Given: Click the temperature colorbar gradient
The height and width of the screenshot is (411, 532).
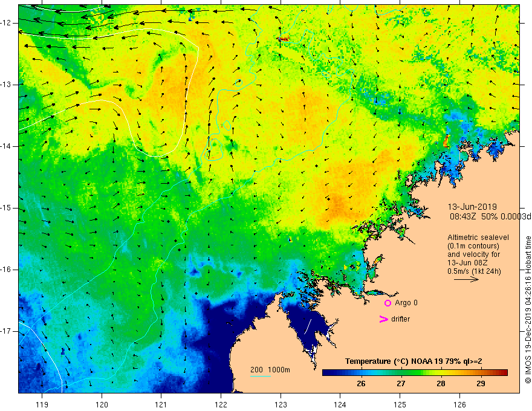Looking at the screenshot, I should 415,373.
